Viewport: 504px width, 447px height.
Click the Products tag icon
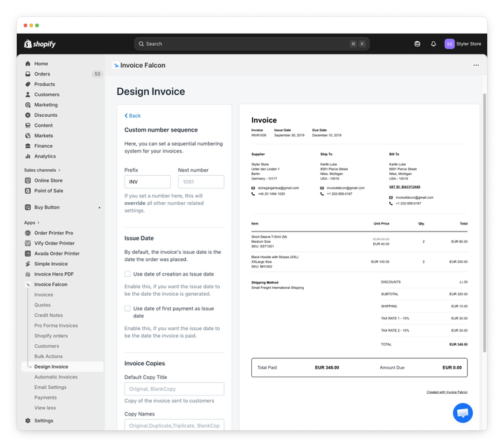[x=27, y=84]
